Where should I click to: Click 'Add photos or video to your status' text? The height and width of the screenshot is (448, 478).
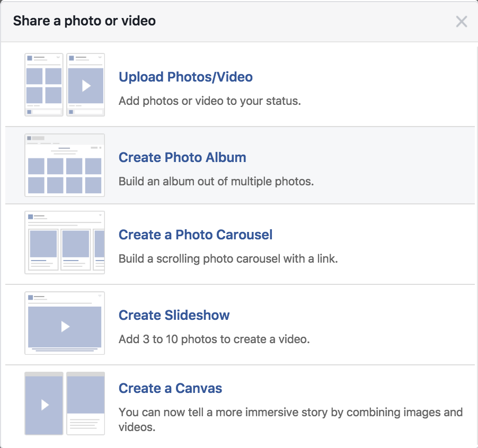click(209, 101)
